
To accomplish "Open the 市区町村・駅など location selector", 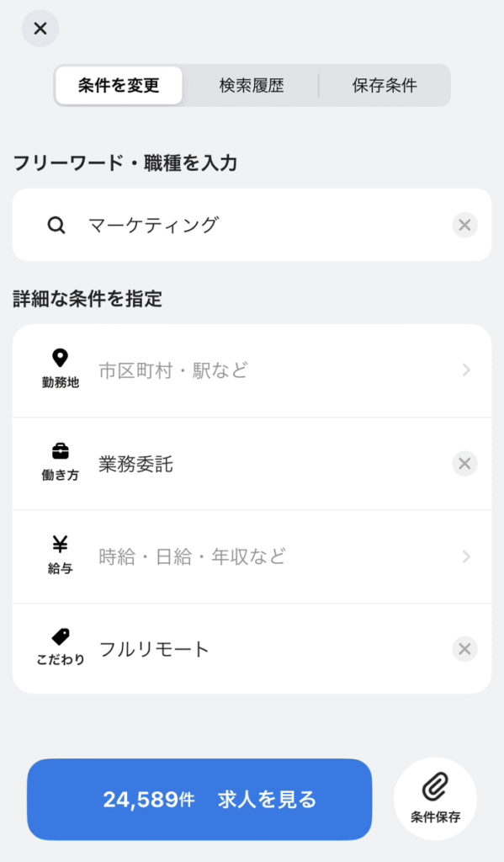I will click(x=252, y=370).
